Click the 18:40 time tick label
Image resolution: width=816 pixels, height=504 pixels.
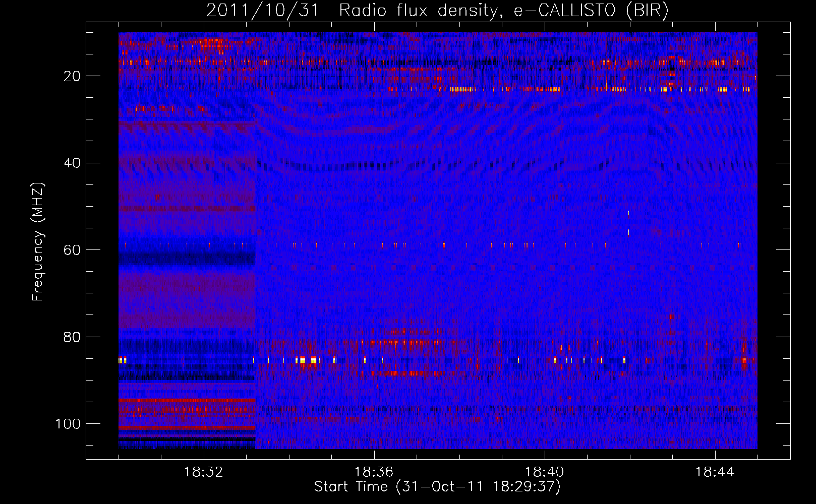coord(545,472)
